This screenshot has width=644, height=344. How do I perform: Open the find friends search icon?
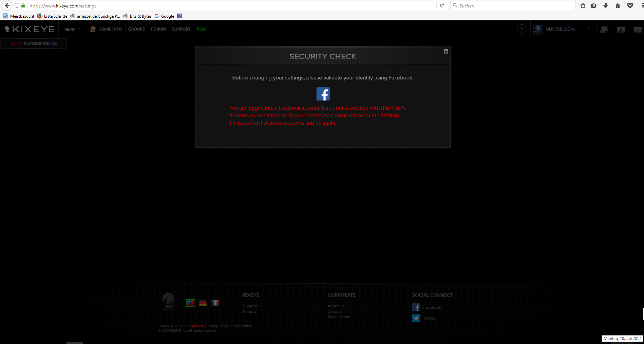[x=604, y=30]
